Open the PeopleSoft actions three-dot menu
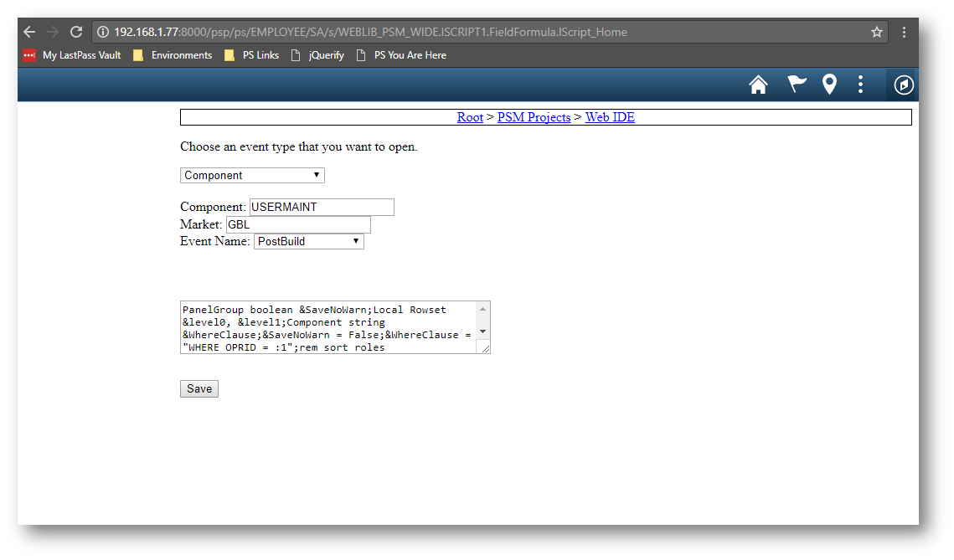Screen dimensions: 954x560 860,85
